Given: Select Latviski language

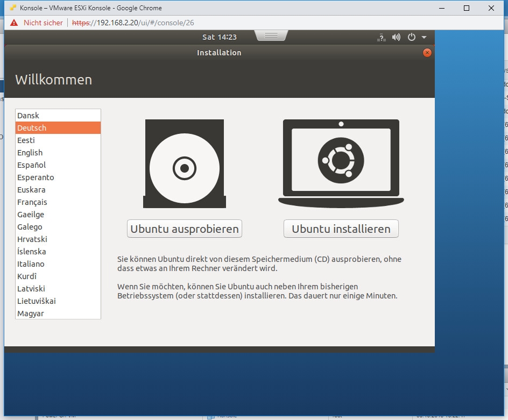Looking at the screenshot, I should (x=58, y=289).
